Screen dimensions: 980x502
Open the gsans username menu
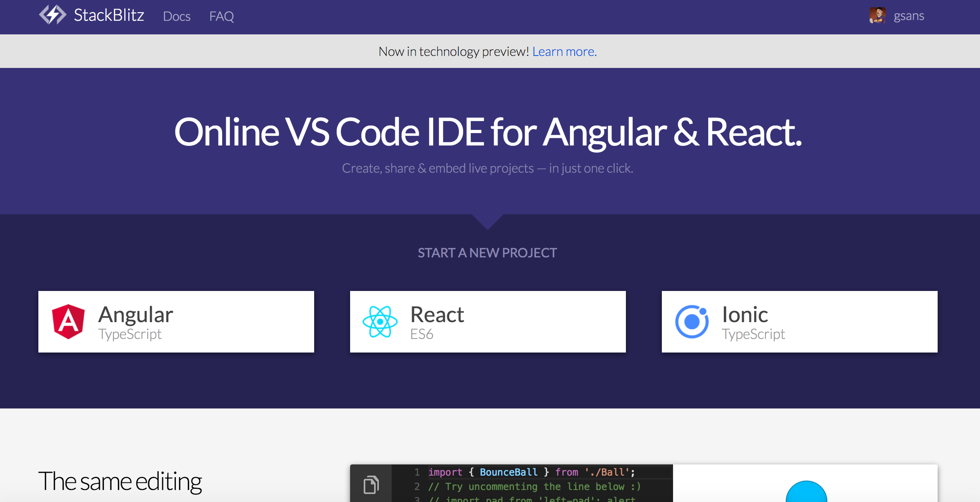[x=909, y=16]
